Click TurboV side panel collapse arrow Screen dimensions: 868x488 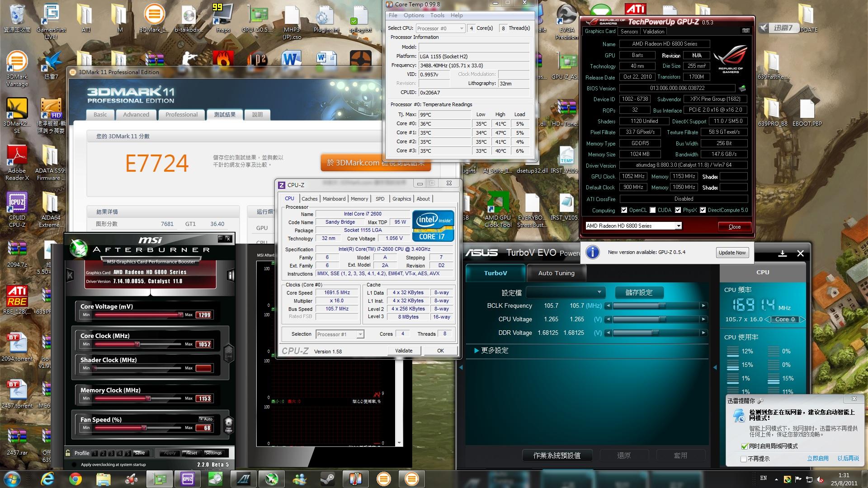(715, 367)
